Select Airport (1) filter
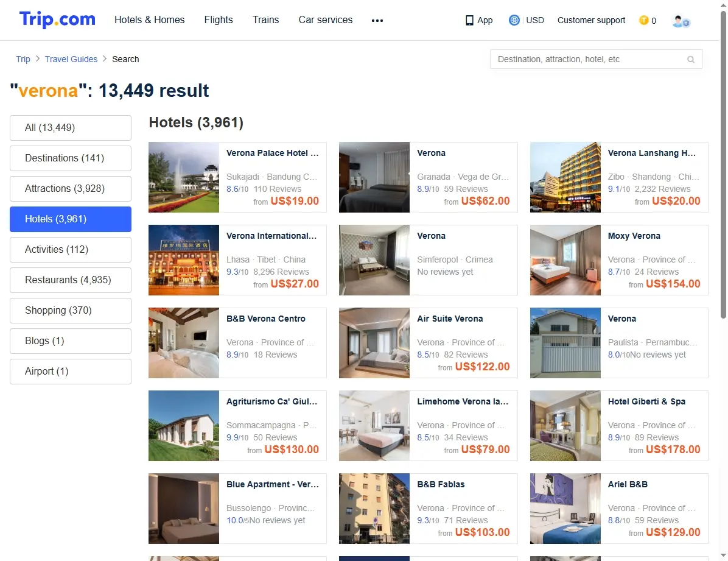 pyautogui.click(x=71, y=372)
